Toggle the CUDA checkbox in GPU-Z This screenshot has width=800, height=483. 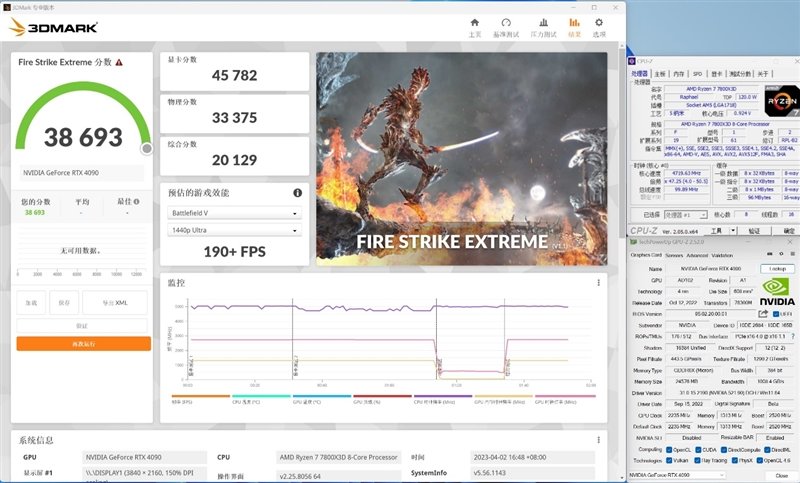(x=698, y=450)
